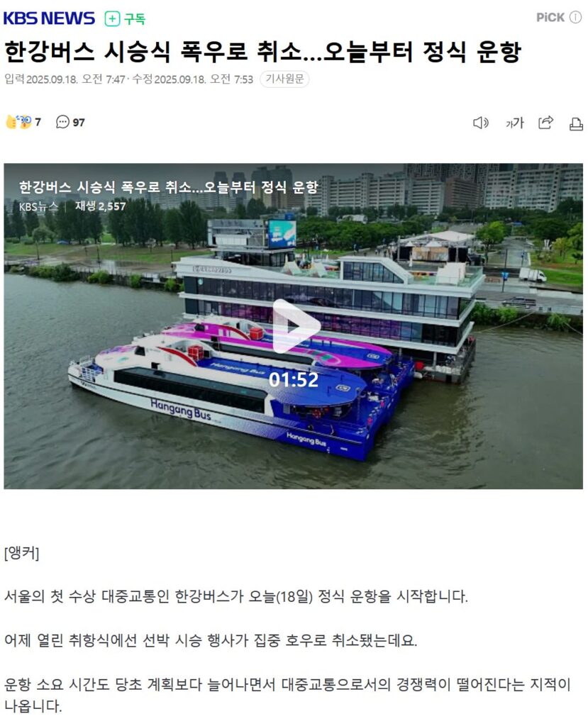588x726 pixels.
Task: Click the video title overlay text
Action: [169, 187]
